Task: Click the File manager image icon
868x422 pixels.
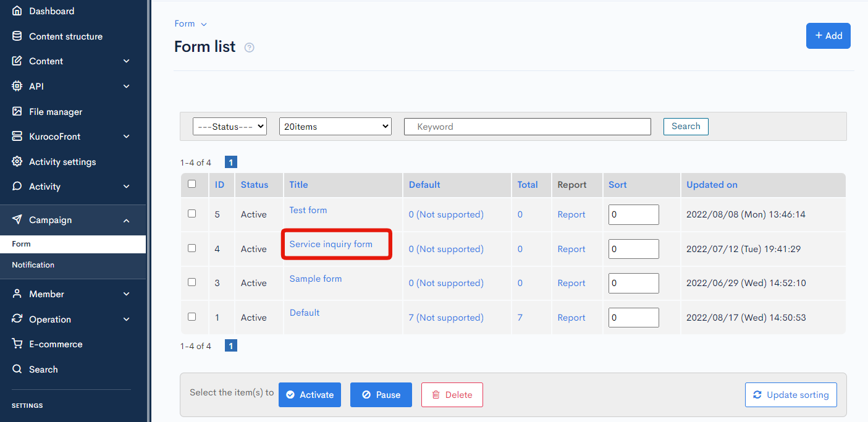Action: (x=17, y=112)
